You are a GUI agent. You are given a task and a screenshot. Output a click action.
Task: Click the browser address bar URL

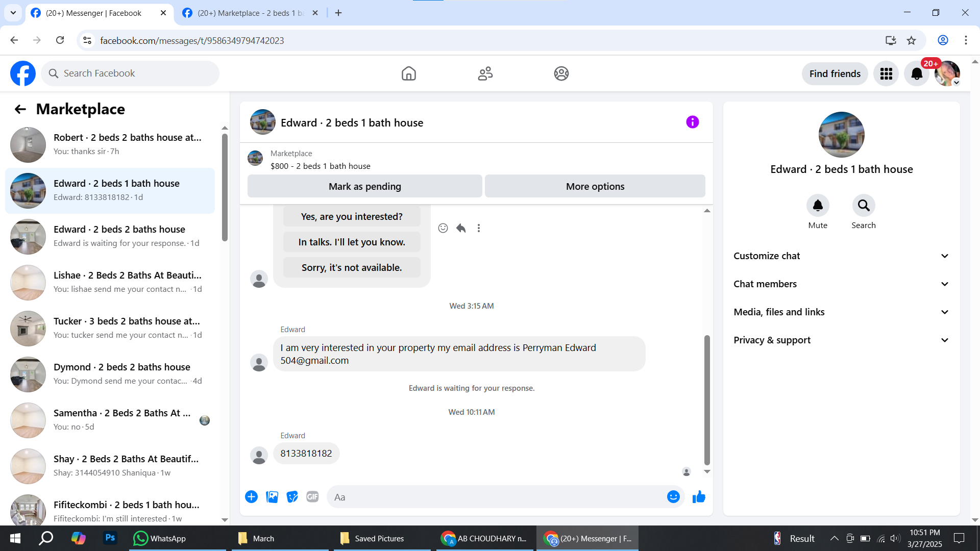pos(192,40)
